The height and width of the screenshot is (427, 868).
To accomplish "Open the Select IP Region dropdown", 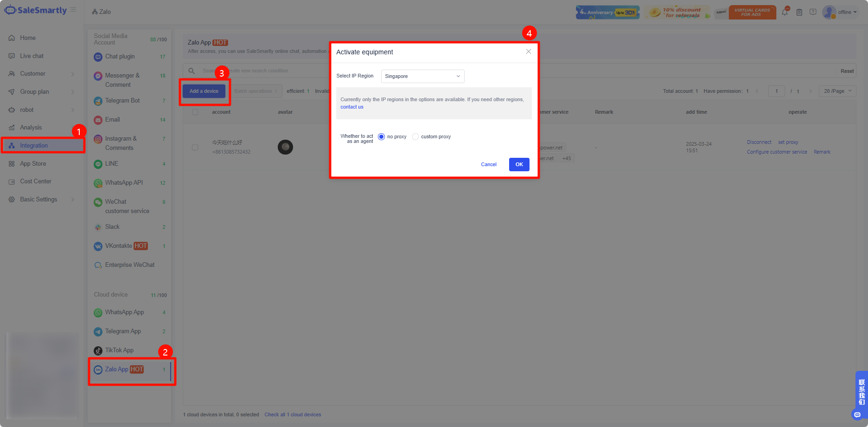I will [423, 76].
